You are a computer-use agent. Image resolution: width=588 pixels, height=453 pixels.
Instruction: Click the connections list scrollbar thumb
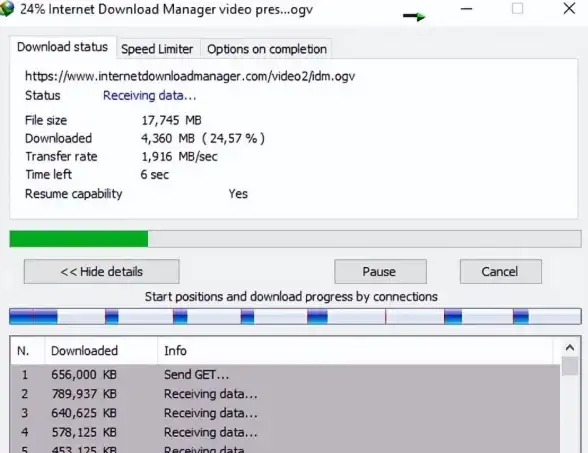[570, 366]
